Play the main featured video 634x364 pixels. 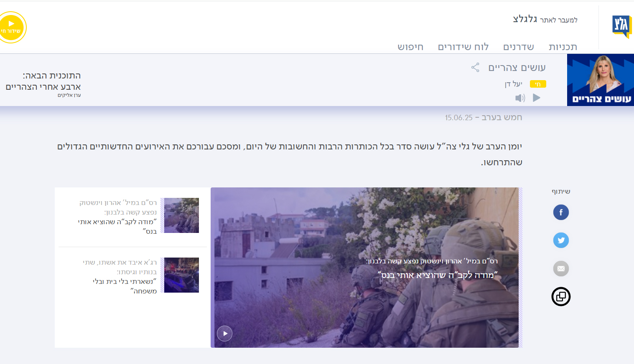coord(224,334)
